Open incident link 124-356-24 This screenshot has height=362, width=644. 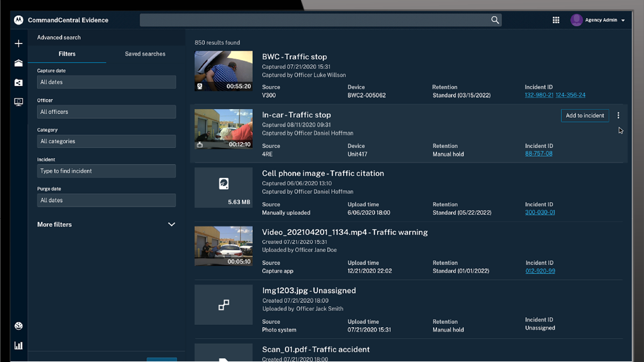coord(570,95)
